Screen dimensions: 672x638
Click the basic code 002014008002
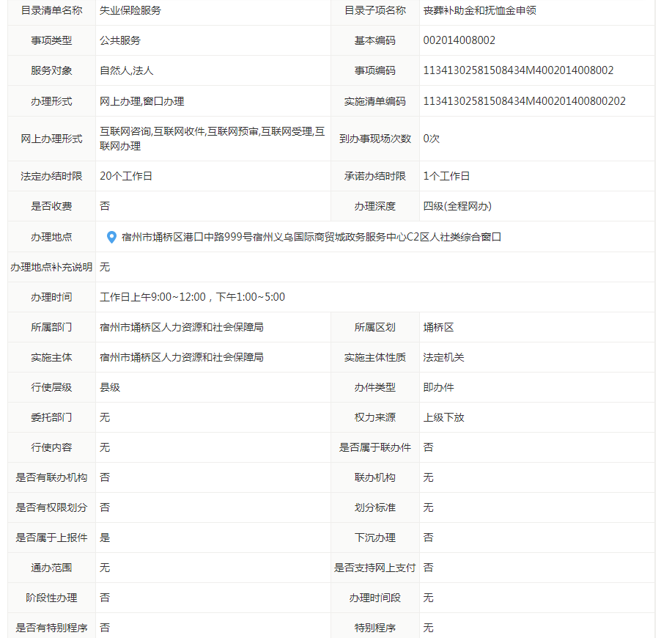tap(459, 40)
